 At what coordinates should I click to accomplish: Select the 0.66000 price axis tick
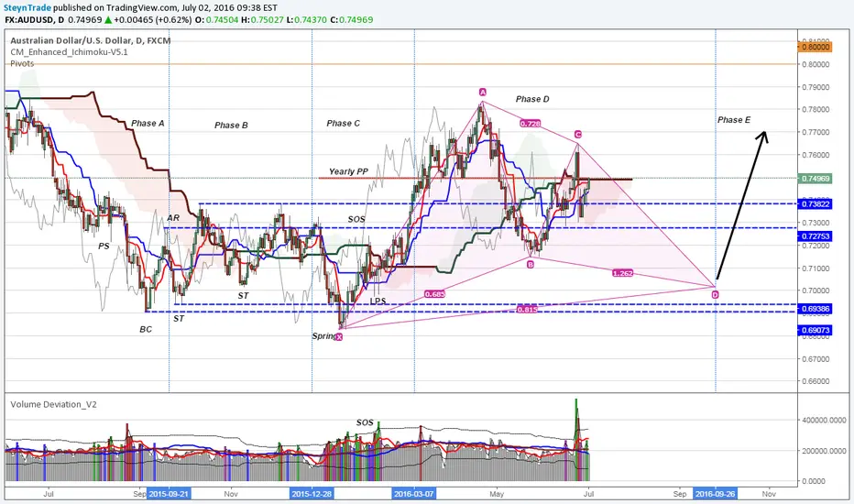point(816,381)
